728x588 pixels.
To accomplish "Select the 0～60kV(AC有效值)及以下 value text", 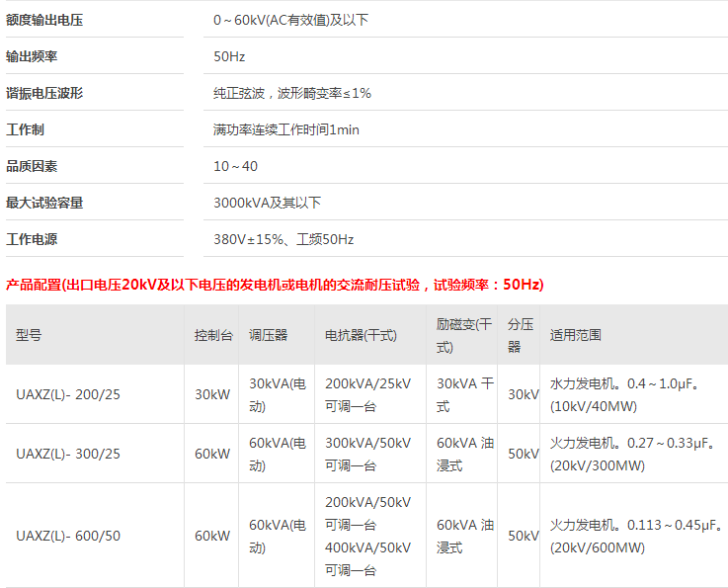I will [x=290, y=20].
